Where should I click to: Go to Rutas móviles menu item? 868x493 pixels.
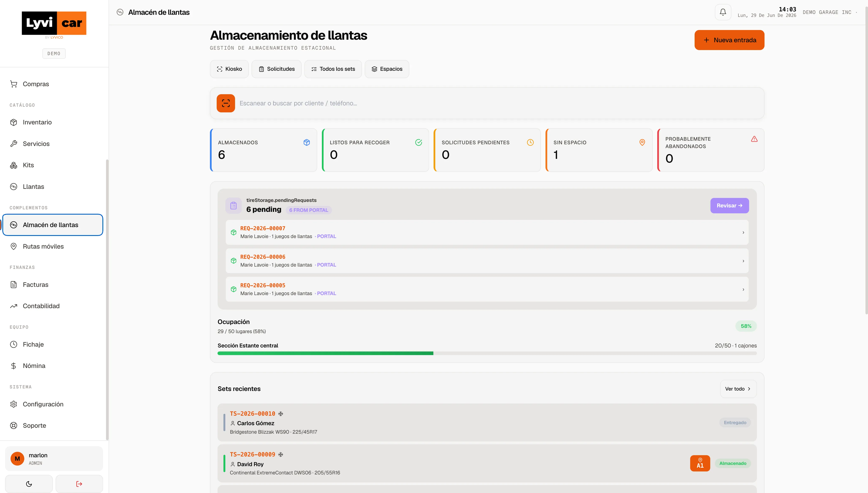point(53,246)
